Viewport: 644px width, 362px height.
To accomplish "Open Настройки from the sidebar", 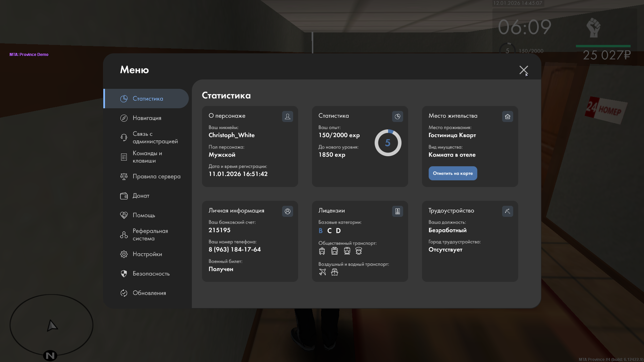I will (147, 254).
